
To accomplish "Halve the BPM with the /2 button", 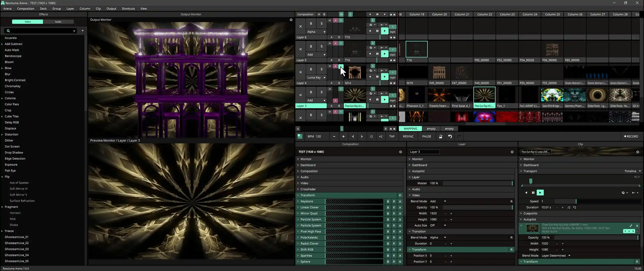I will (371, 137).
